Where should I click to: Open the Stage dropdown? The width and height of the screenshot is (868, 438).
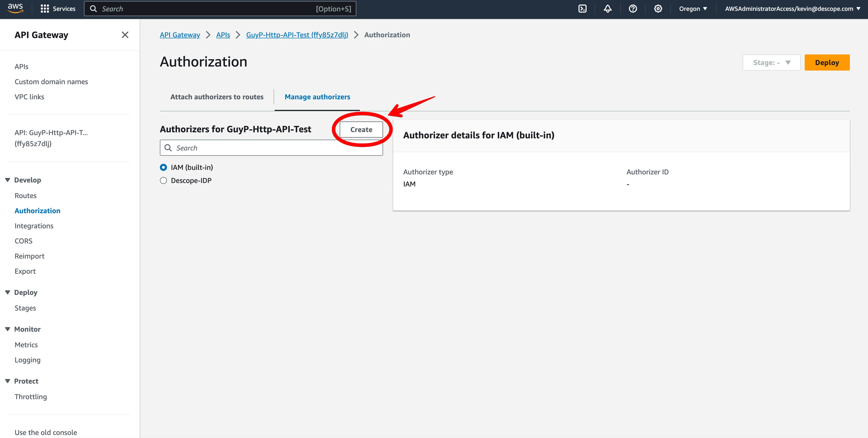coord(771,62)
